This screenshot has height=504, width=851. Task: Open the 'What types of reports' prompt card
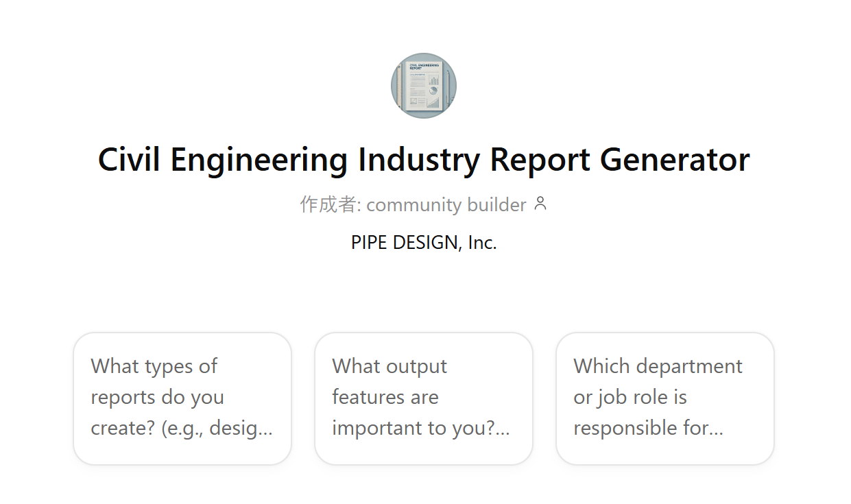(182, 398)
